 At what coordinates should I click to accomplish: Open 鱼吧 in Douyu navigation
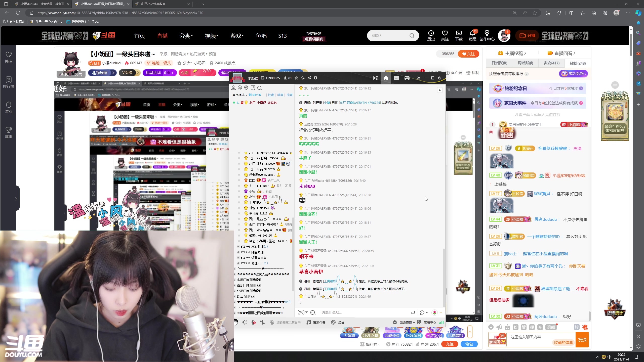[x=261, y=36]
